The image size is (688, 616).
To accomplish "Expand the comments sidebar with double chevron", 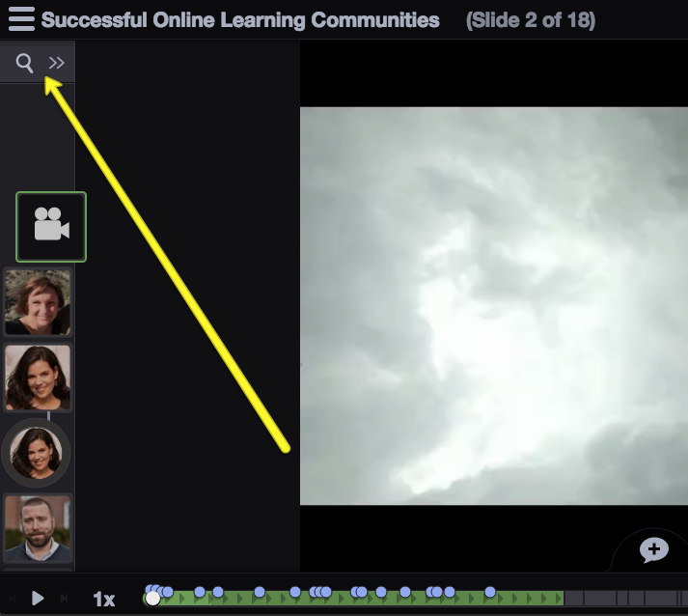I will tap(57, 63).
